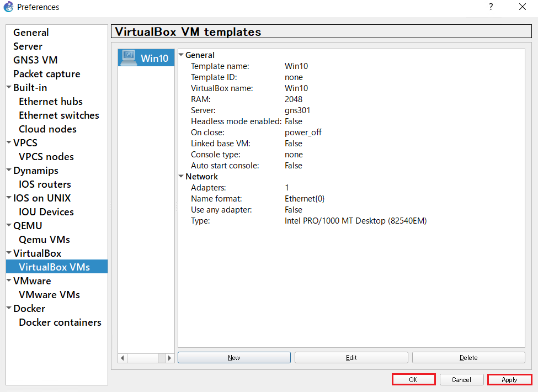Click New to add a VM template
The height and width of the screenshot is (392, 538).
click(x=234, y=357)
